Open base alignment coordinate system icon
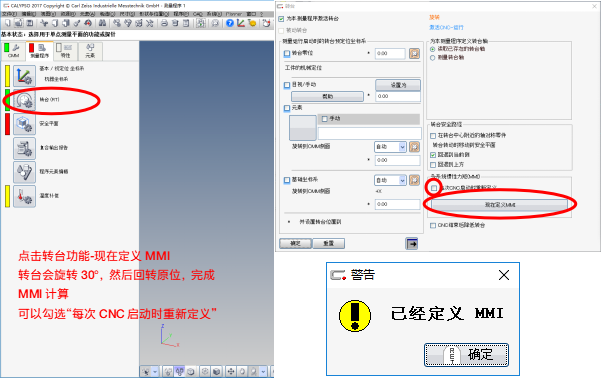Screen dimensions: 602x378 tap(25, 76)
